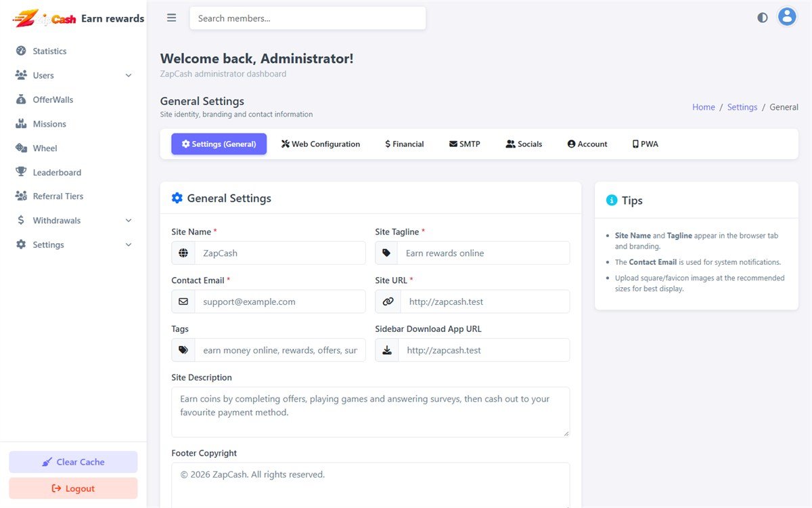Click the Leaderboard trophy icon
812x508 pixels.
(21, 172)
